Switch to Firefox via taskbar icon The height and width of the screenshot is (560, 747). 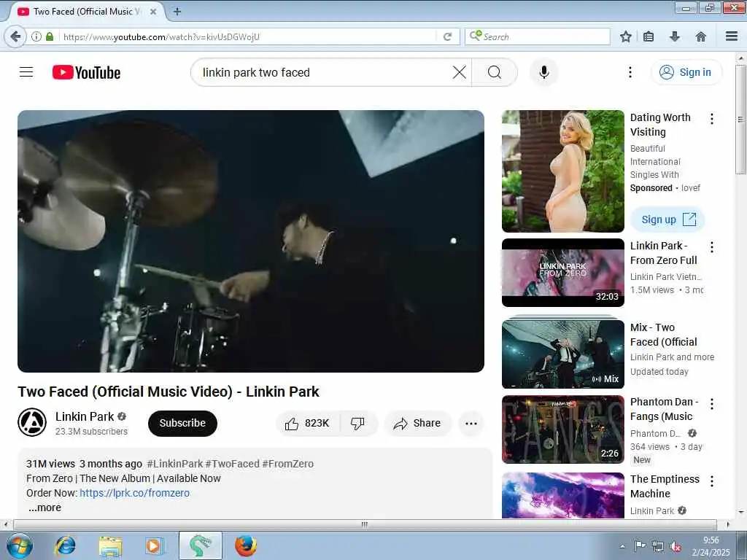(246, 545)
